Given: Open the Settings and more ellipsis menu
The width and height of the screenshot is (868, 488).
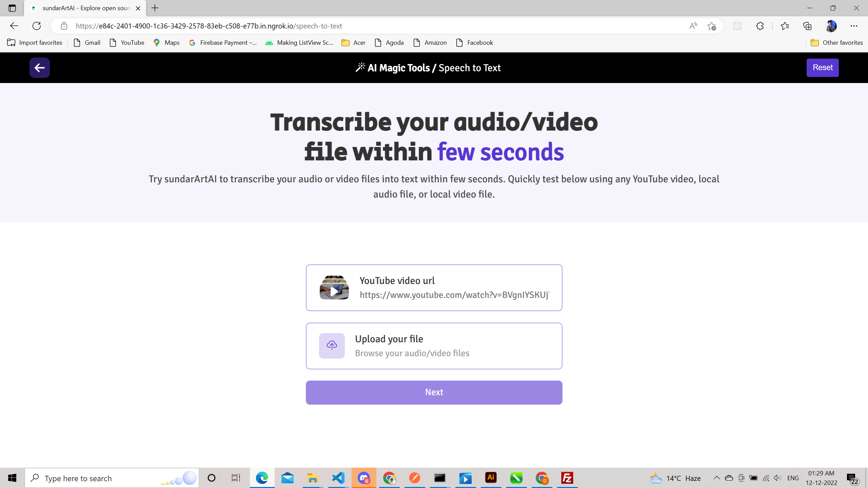Looking at the screenshot, I should [854, 26].
